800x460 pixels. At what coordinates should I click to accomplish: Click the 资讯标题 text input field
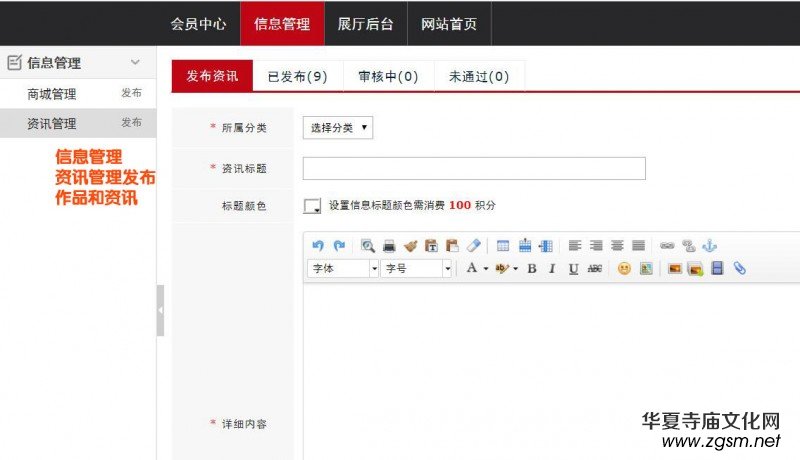474,168
